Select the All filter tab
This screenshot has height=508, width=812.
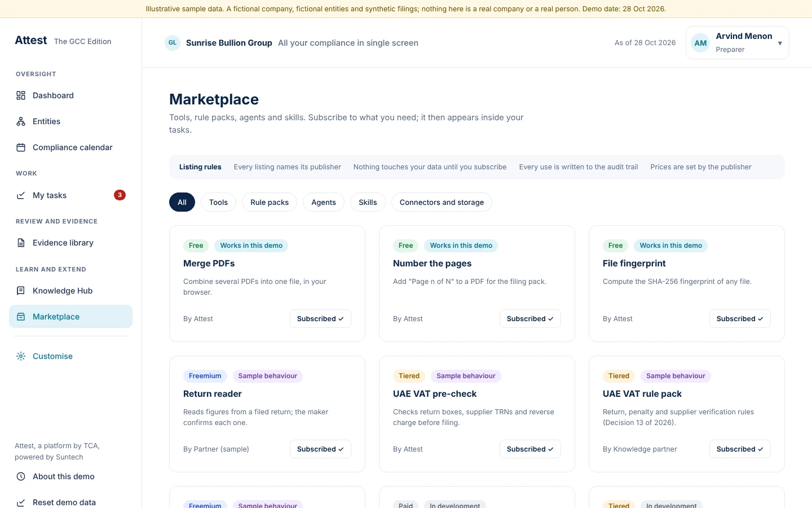click(182, 202)
